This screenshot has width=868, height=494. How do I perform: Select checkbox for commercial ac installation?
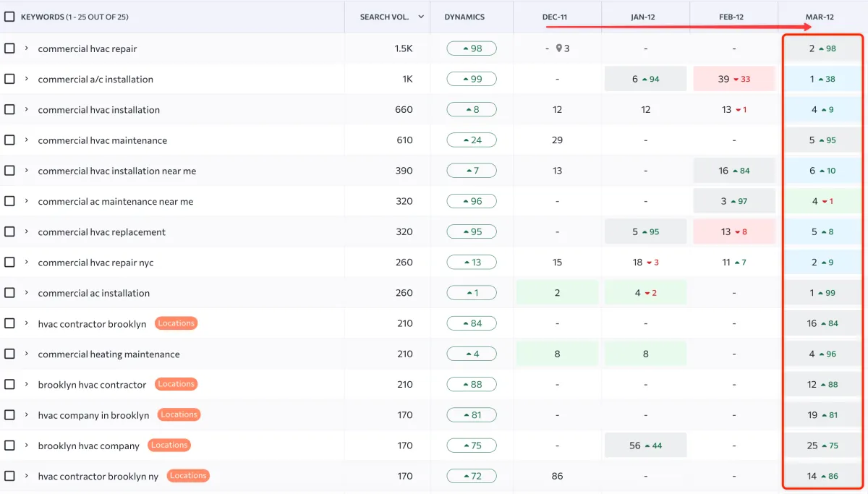pyautogui.click(x=9, y=293)
